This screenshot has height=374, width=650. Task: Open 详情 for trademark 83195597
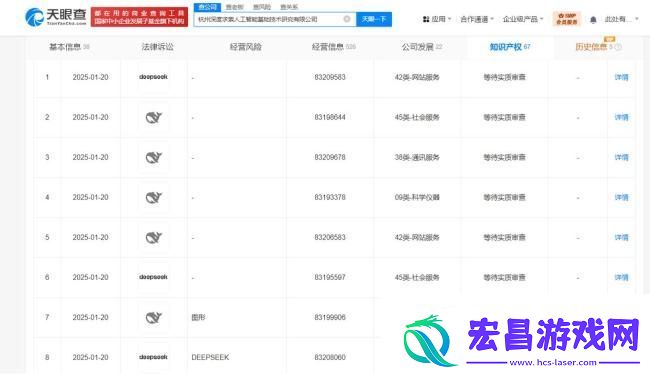pos(621,277)
